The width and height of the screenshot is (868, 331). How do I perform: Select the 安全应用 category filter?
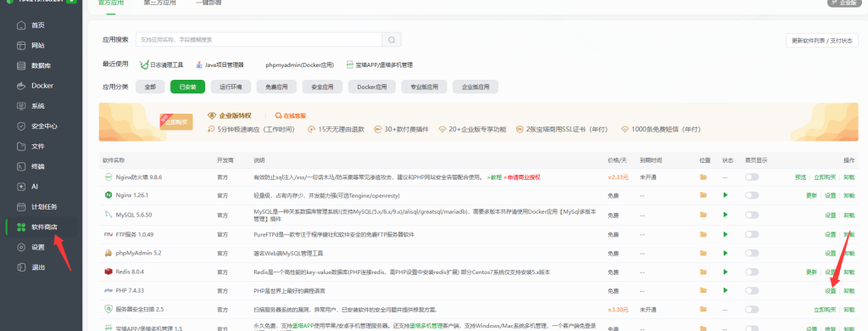[x=322, y=87]
